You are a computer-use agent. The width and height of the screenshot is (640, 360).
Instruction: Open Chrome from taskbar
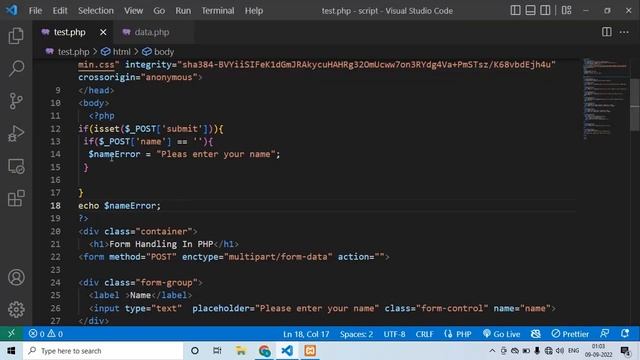pyautogui.click(x=264, y=351)
